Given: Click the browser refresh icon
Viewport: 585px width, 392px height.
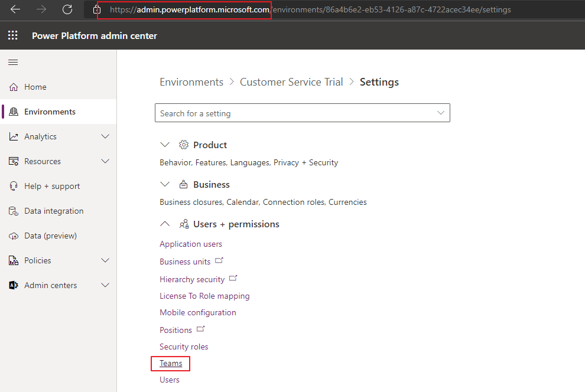Looking at the screenshot, I should (67, 9).
